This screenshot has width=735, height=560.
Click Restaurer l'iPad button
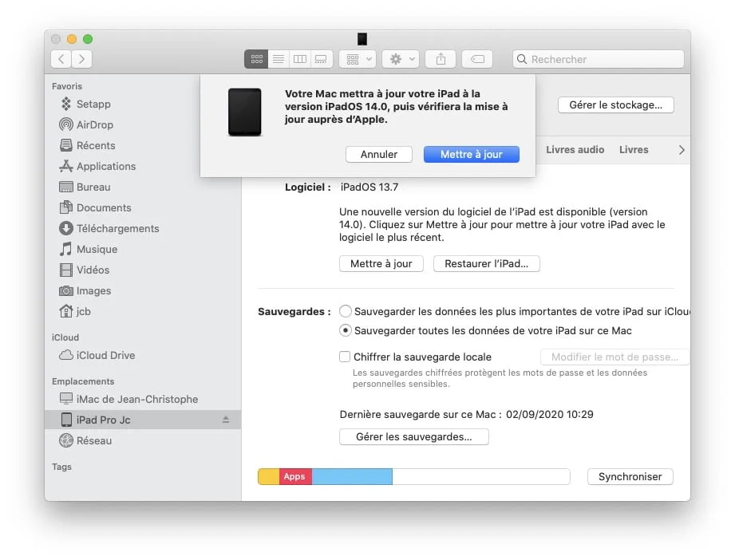pyautogui.click(x=486, y=263)
